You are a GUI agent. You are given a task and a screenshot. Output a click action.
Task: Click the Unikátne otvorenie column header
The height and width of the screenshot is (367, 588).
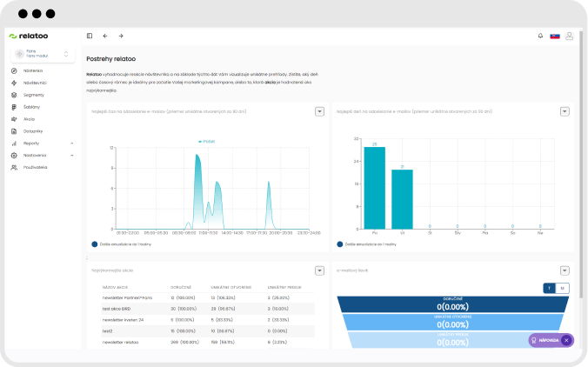[231, 288]
